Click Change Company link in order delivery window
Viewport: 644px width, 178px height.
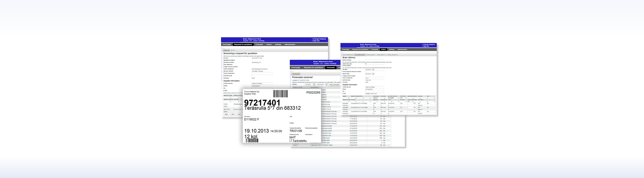pyautogui.click(x=429, y=44)
